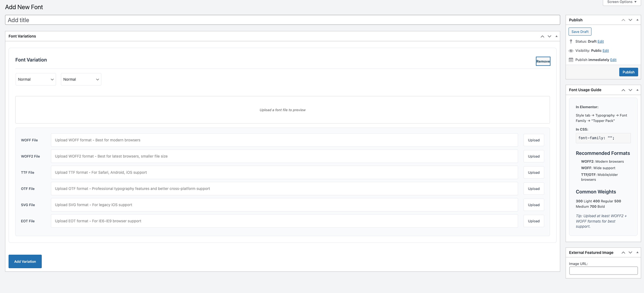Click Image URL input field
The height and width of the screenshot is (293, 644).
point(603,271)
